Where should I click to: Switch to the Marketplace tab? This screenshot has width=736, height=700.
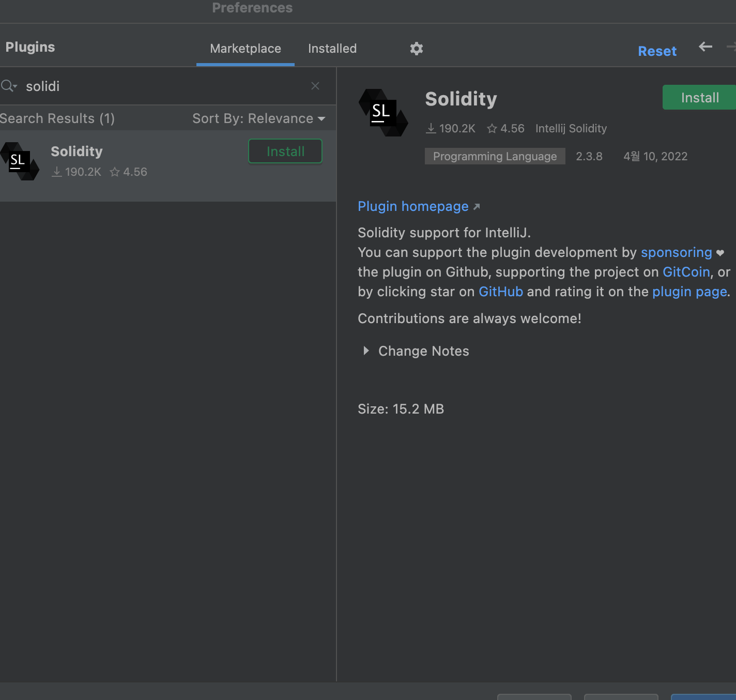(246, 49)
